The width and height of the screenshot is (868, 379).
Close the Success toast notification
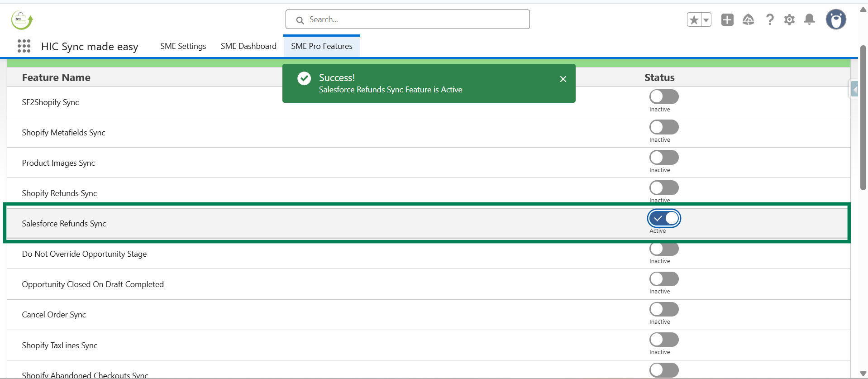(563, 79)
